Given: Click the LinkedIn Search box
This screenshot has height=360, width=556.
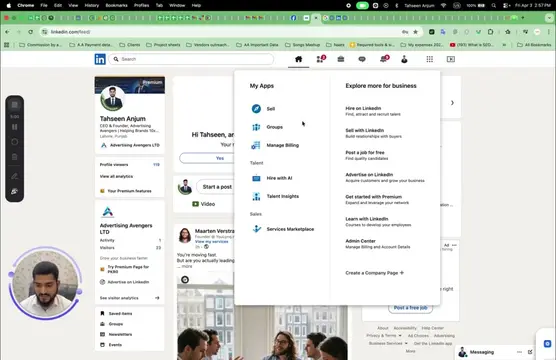Looking at the screenshot, I should coord(191,59).
